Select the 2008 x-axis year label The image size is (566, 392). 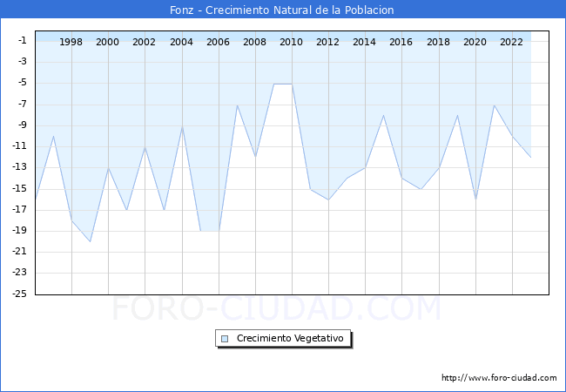coord(254,42)
